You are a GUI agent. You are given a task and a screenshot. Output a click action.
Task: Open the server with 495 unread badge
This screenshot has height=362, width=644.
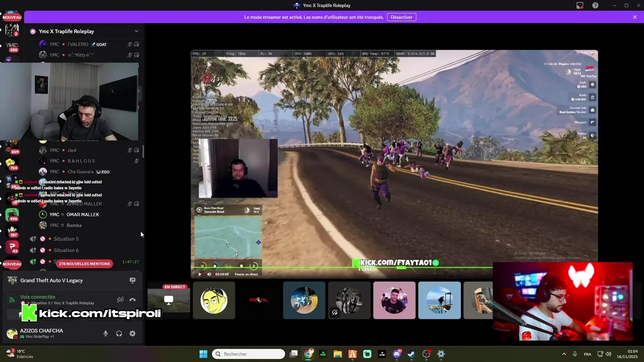coord(12,215)
